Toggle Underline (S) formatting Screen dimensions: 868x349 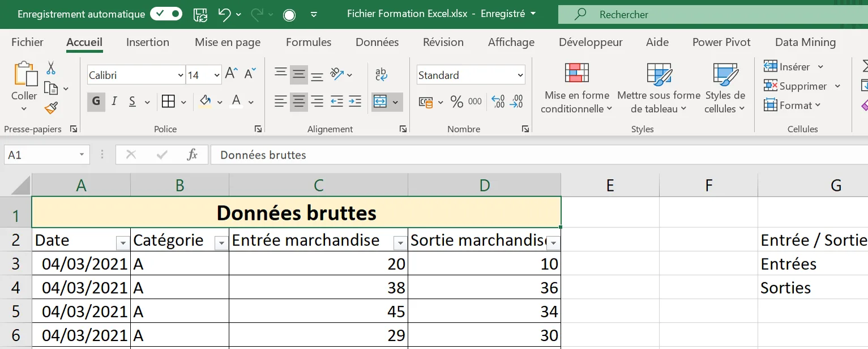click(x=132, y=101)
